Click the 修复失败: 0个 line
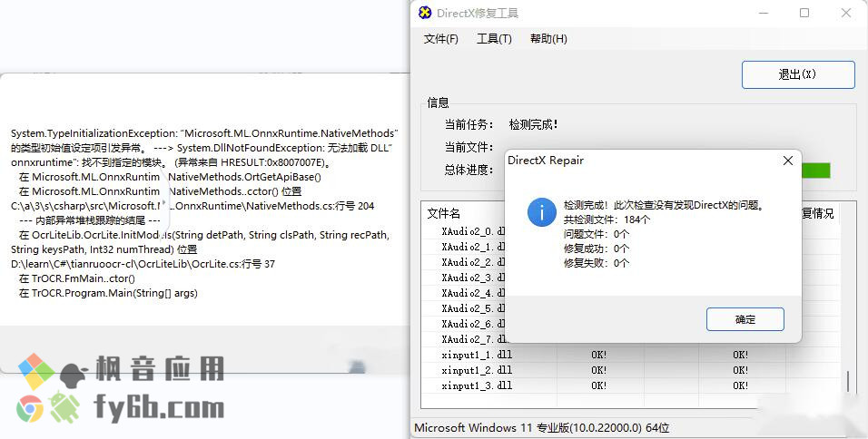Image resolution: width=868 pixels, height=439 pixels. (597, 263)
